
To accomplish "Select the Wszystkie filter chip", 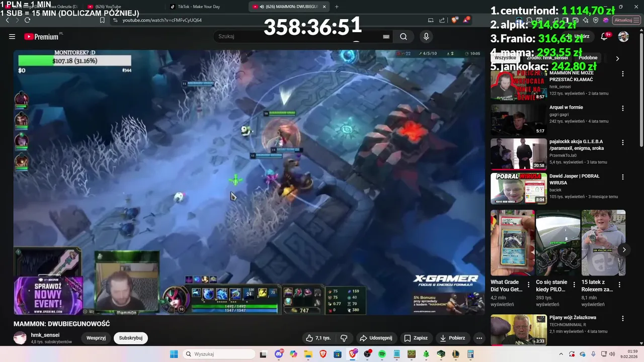I will [x=505, y=58].
